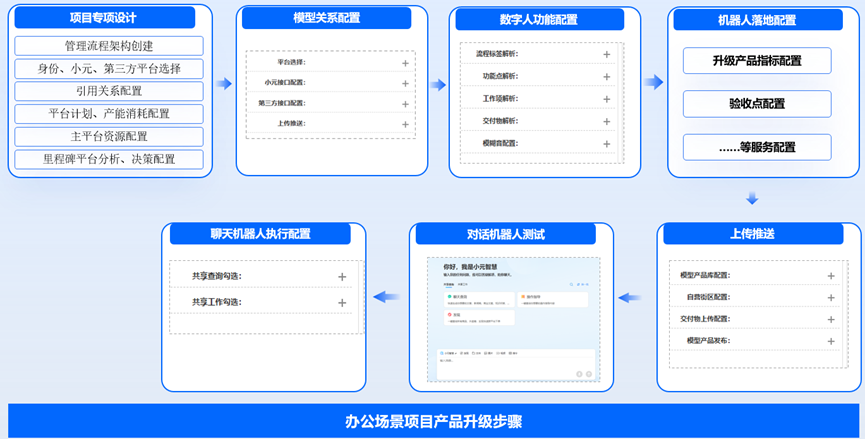Open the 聊天机器人执行配置 header

(260, 234)
